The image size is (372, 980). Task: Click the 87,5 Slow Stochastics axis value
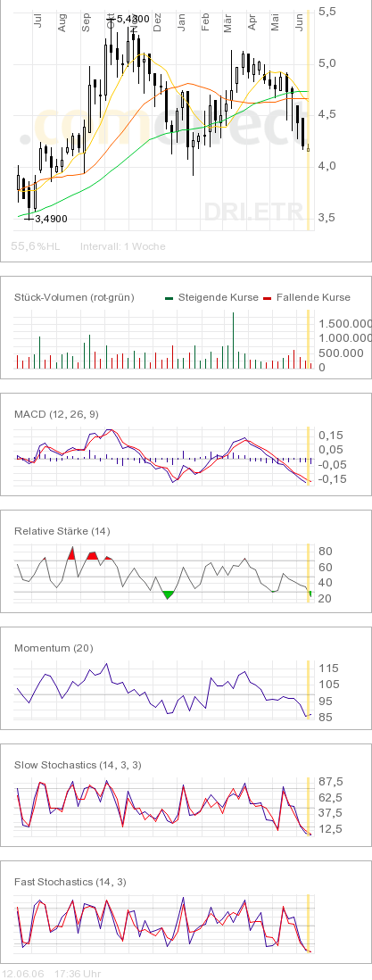click(x=330, y=782)
